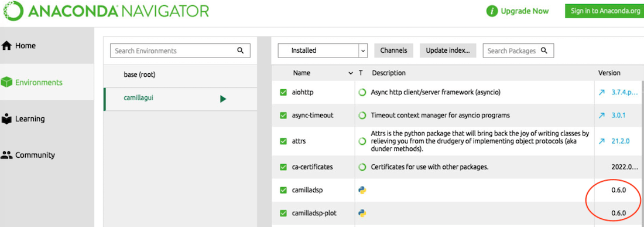
Task: Toggle the camilladsp-plot checkbox
Action: click(x=283, y=213)
